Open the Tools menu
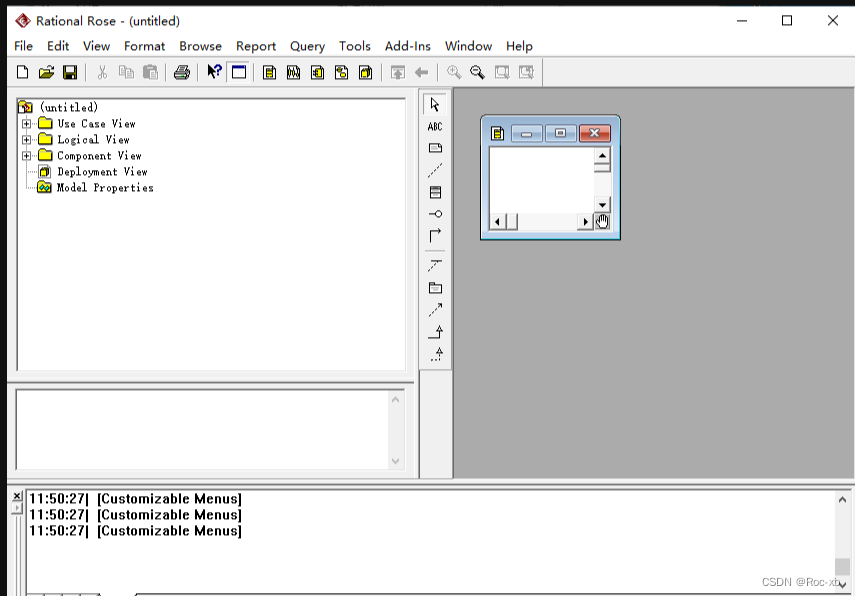The width and height of the screenshot is (855, 596). point(355,46)
